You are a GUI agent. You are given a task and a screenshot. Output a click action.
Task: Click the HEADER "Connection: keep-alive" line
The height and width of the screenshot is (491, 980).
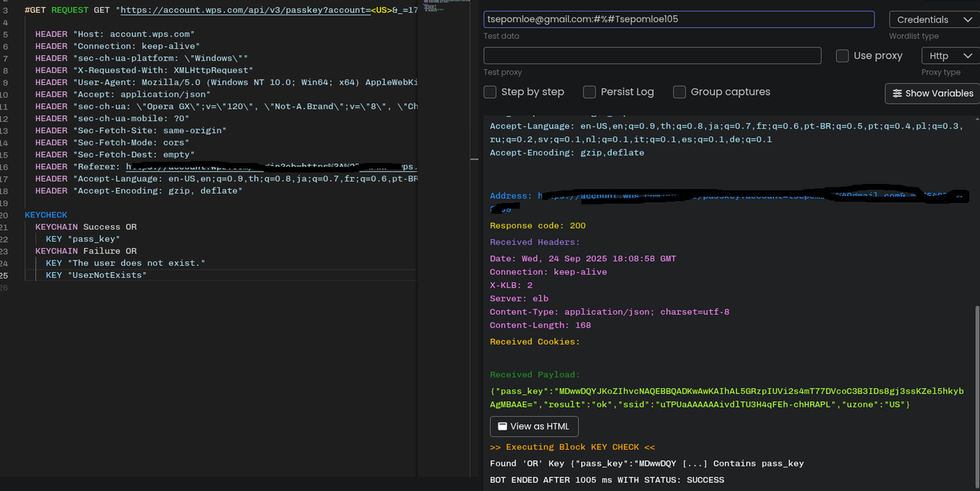[x=118, y=46]
